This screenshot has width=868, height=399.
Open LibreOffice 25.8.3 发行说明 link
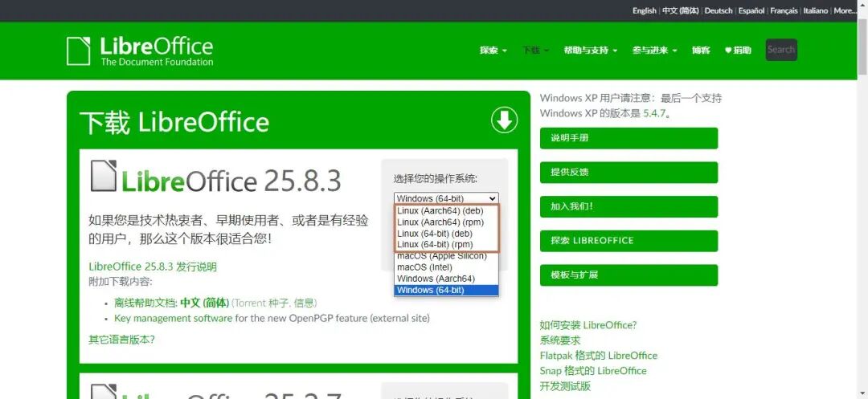pos(152,267)
